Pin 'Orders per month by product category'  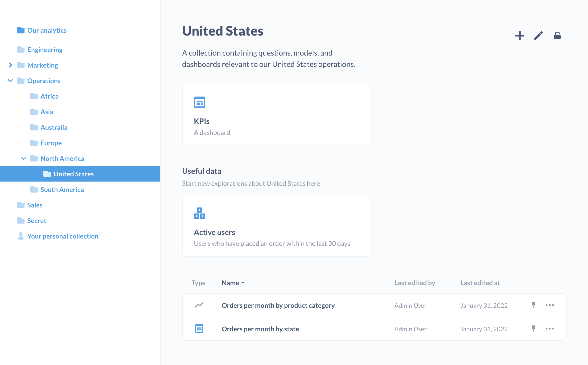click(x=533, y=305)
